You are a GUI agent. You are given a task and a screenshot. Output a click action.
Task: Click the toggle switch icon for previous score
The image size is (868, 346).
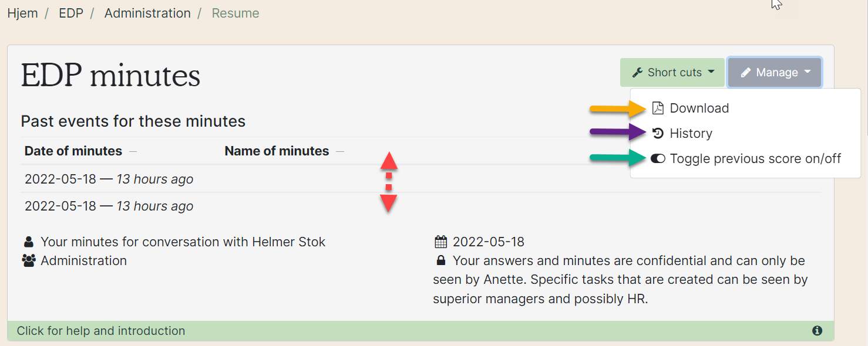coord(658,159)
